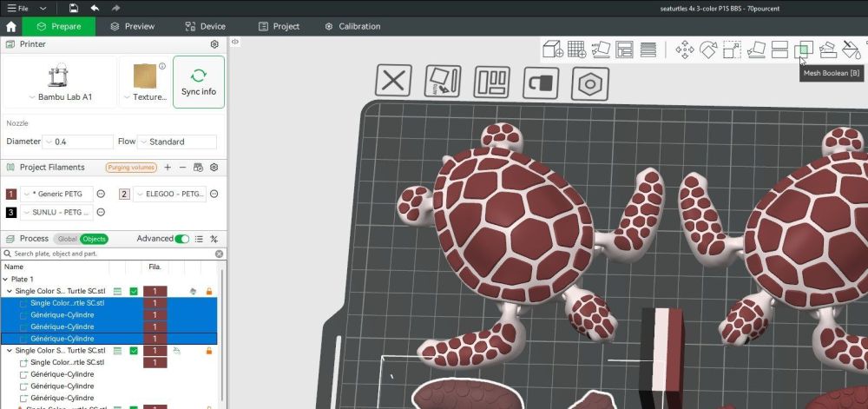
Task: Switch to the Prepare tab
Action: click(x=58, y=27)
